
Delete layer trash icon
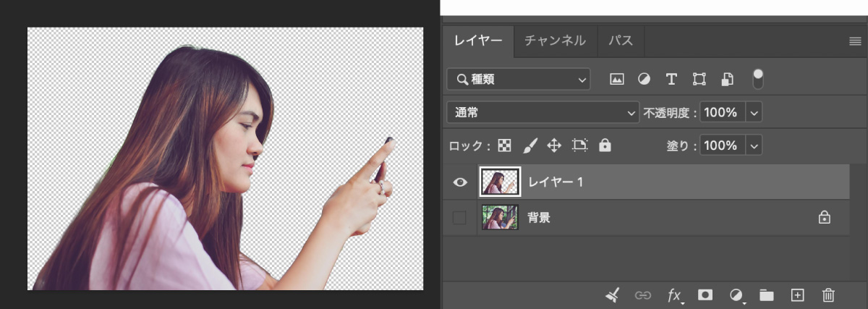829,295
